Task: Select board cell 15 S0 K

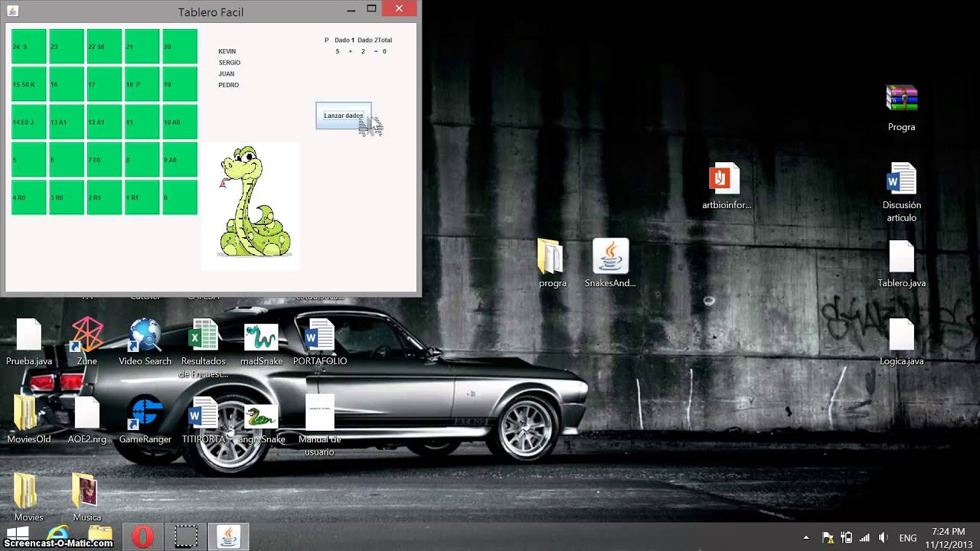Action: [x=29, y=84]
